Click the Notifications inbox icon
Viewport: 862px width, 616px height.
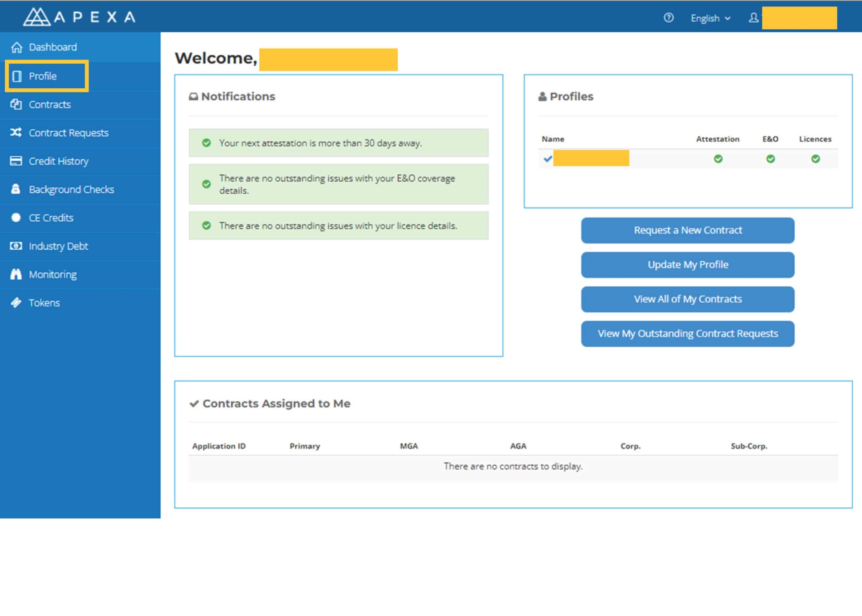pos(193,97)
